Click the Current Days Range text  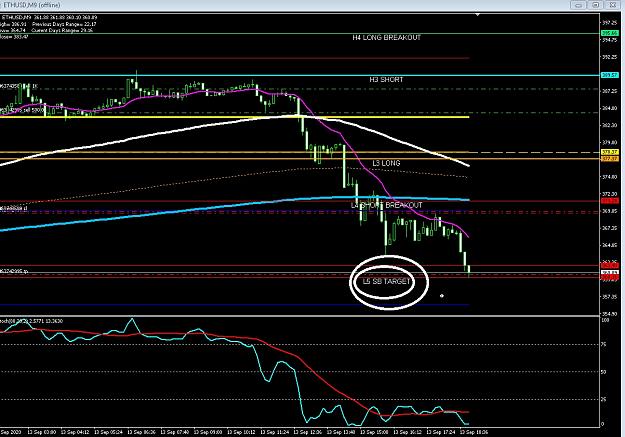point(62,30)
